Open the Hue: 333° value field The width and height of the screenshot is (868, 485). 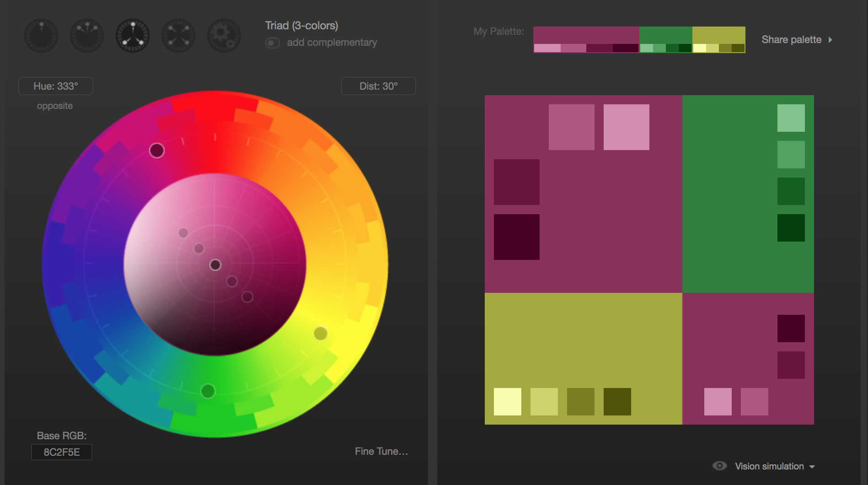[55, 86]
